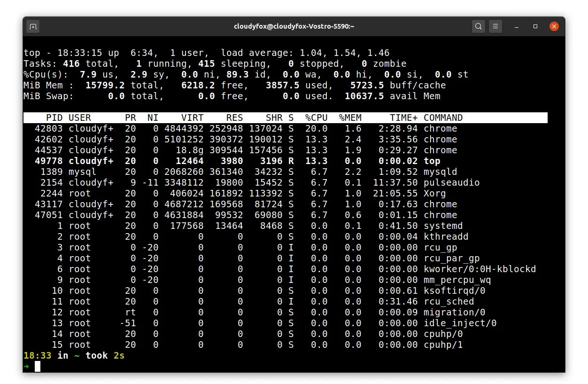Screen dimensions: 588x384
Task: Click the -51 priority value
Action: 128,323
